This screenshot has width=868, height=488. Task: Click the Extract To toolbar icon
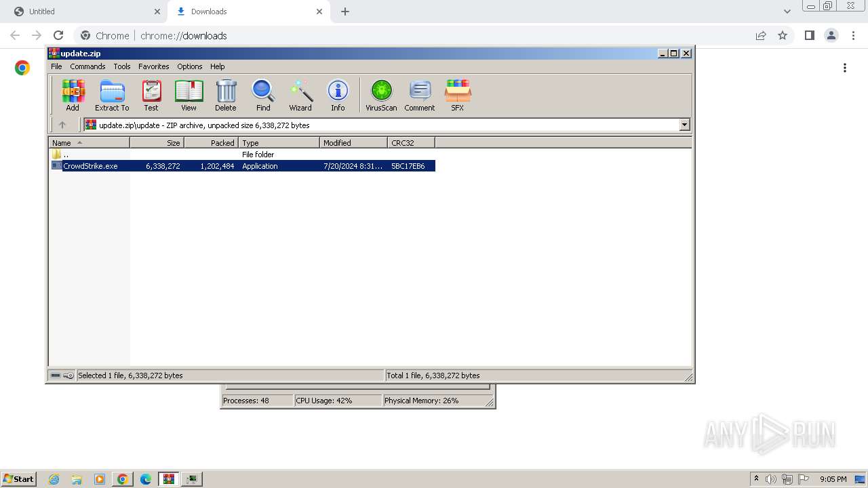click(112, 95)
